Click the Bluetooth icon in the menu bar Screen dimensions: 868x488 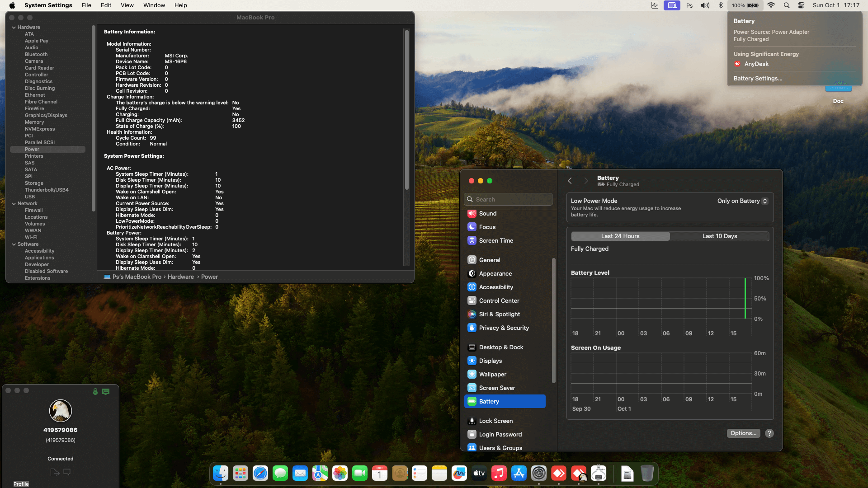[x=721, y=5]
